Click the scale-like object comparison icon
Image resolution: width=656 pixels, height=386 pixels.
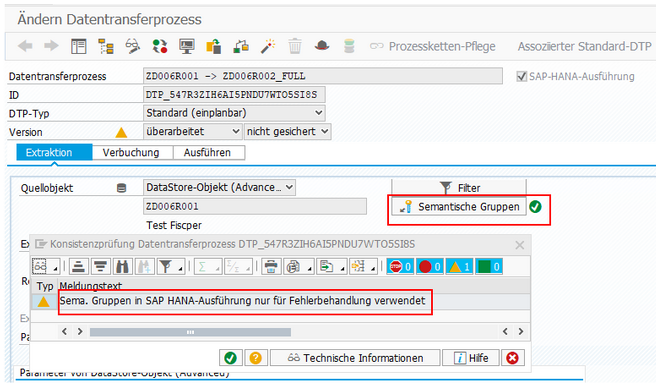point(241,46)
